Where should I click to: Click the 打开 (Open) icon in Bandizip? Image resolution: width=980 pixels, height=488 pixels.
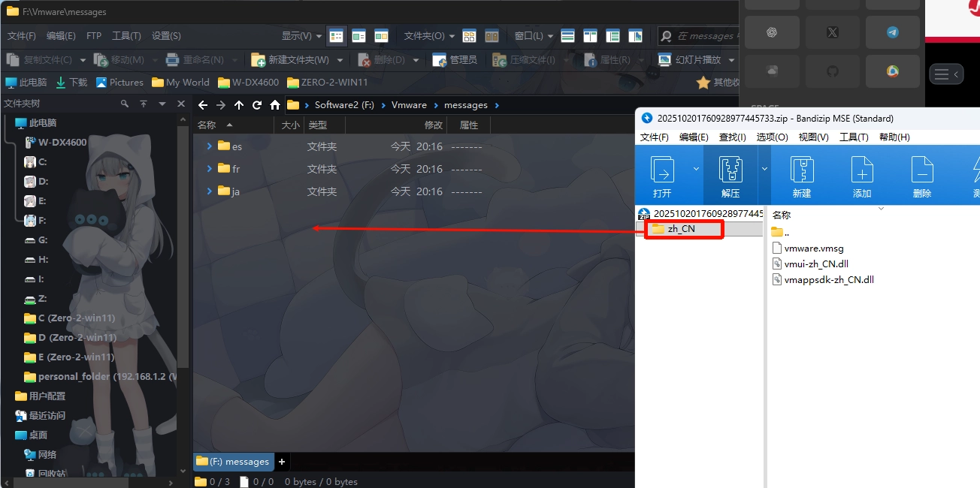[x=662, y=176]
